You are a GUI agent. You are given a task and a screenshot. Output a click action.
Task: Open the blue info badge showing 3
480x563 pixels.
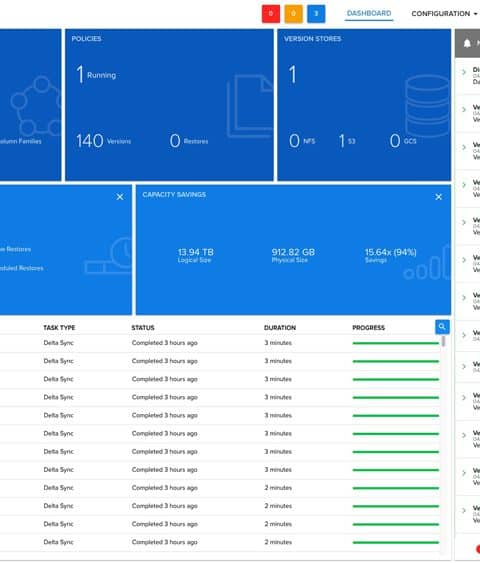click(316, 14)
